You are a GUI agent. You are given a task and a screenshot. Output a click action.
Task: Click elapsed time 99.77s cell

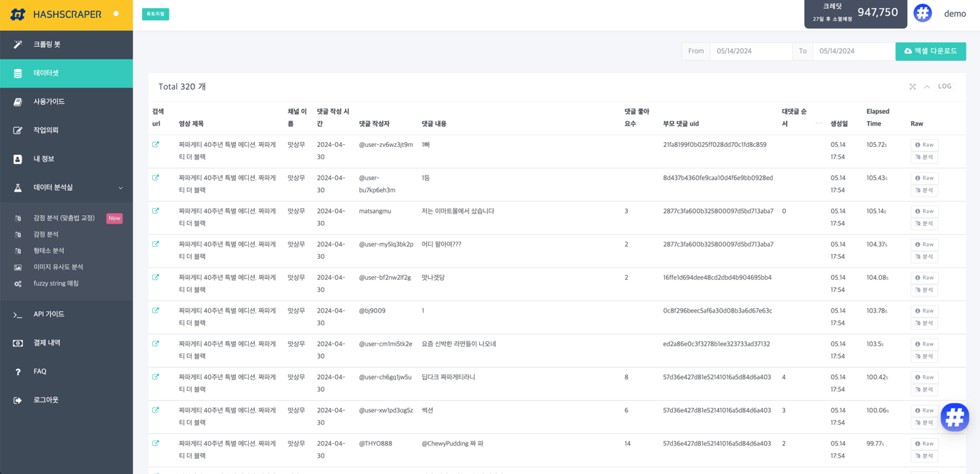click(877, 443)
